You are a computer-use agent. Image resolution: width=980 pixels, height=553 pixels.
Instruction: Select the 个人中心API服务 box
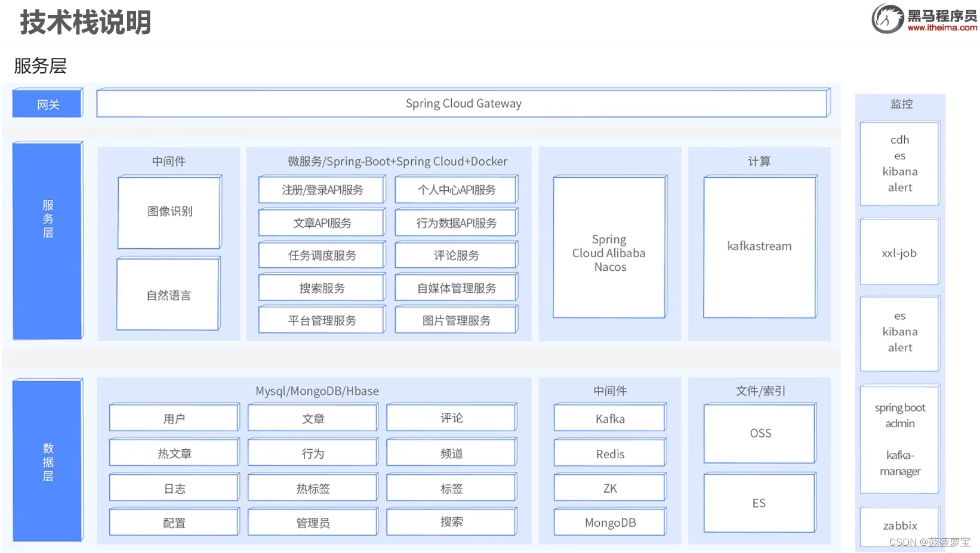pyautogui.click(x=457, y=189)
